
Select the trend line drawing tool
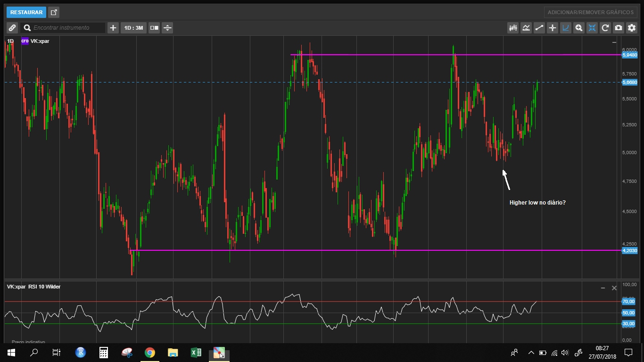539,28
